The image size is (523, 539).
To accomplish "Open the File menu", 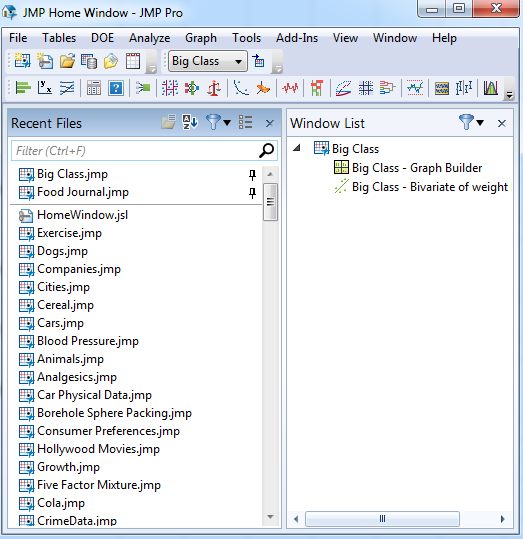I will click(x=18, y=38).
